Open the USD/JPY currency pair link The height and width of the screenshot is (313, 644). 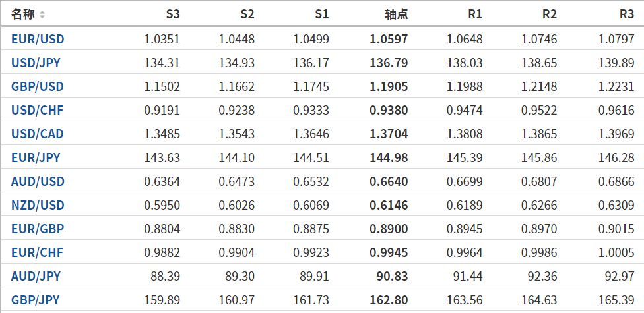(x=37, y=63)
